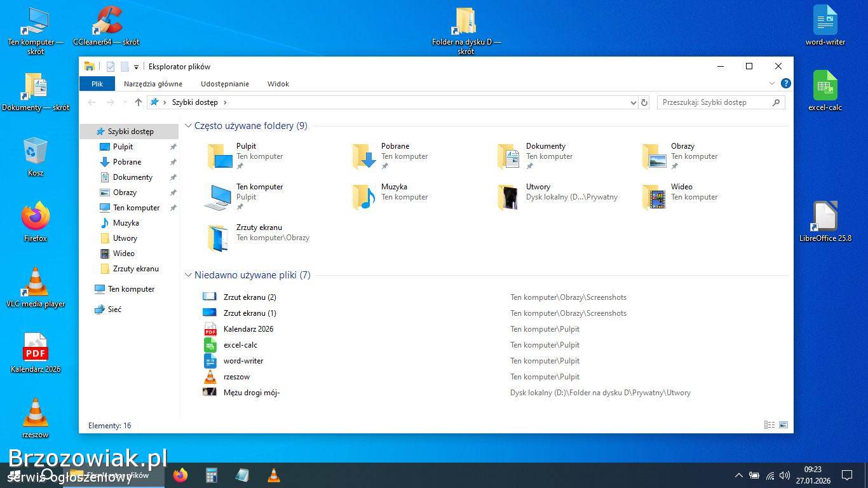Viewport: 868px width, 488px height.
Task: Collapse the Niedawno używane pliki group
Action: [x=188, y=275]
